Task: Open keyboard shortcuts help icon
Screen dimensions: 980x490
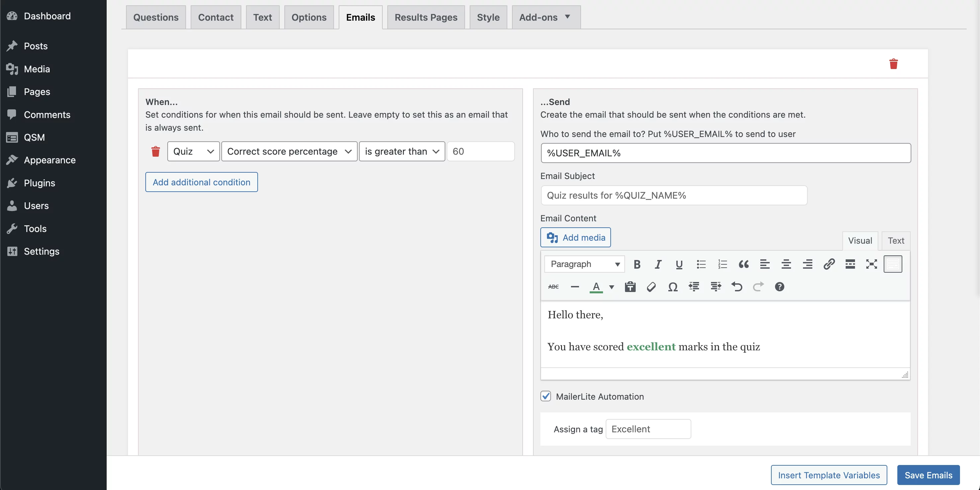Action: click(780, 287)
